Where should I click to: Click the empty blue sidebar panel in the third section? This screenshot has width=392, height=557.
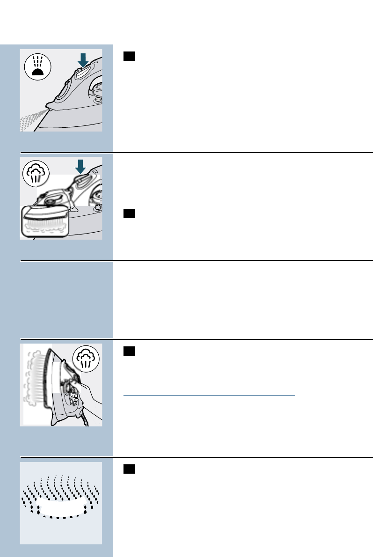(66, 300)
